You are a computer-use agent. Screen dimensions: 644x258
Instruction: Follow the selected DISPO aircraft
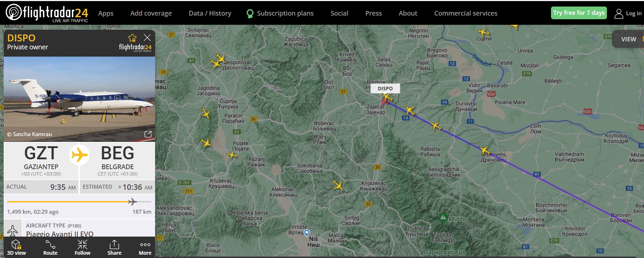(82, 247)
